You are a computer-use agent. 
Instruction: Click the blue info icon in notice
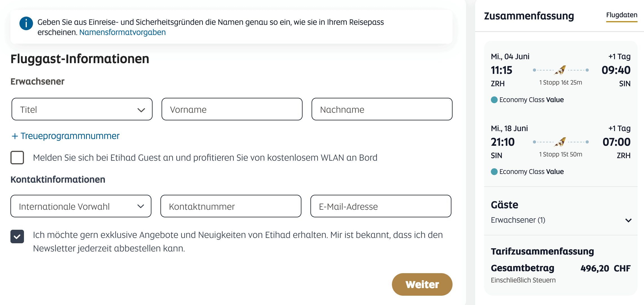(x=26, y=23)
